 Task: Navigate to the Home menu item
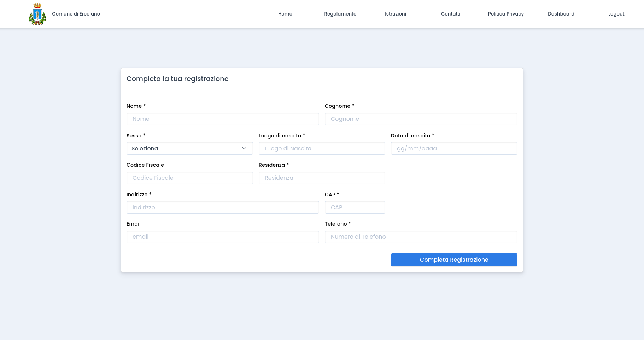point(285,14)
